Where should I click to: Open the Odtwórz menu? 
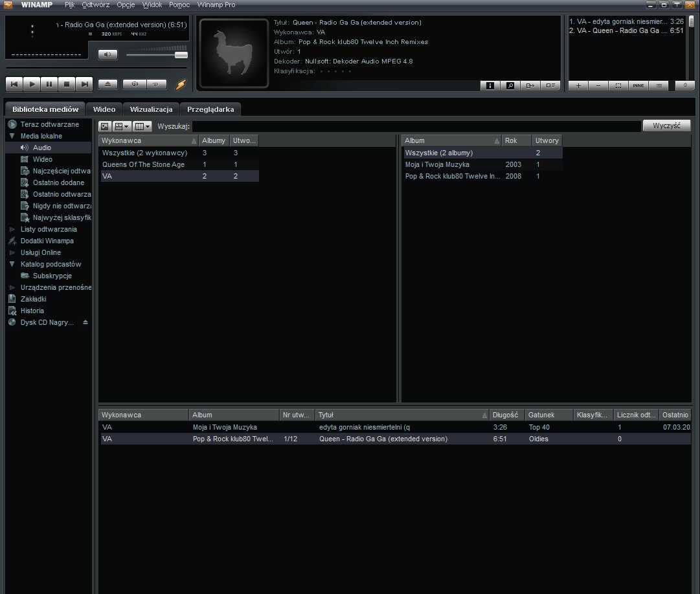[96, 5]
